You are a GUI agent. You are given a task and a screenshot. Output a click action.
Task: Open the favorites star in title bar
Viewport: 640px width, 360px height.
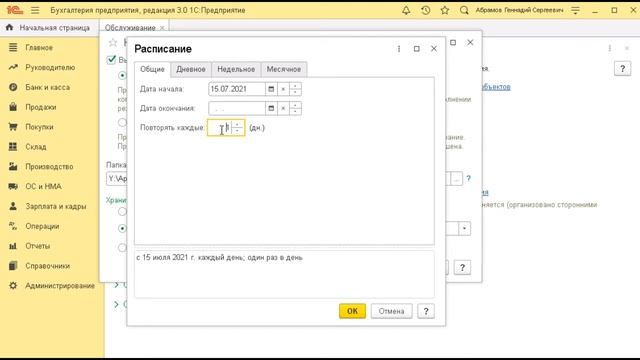pos(445,10)
